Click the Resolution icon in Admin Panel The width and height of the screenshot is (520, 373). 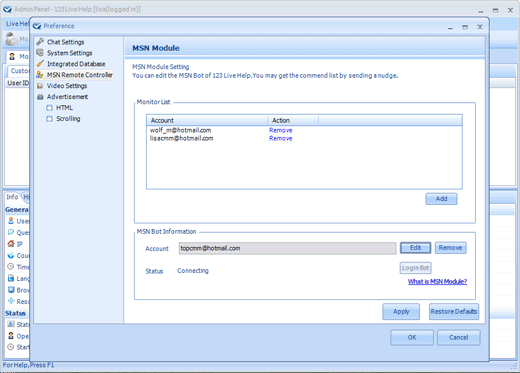pyautogui.click(x=11, y=301)
